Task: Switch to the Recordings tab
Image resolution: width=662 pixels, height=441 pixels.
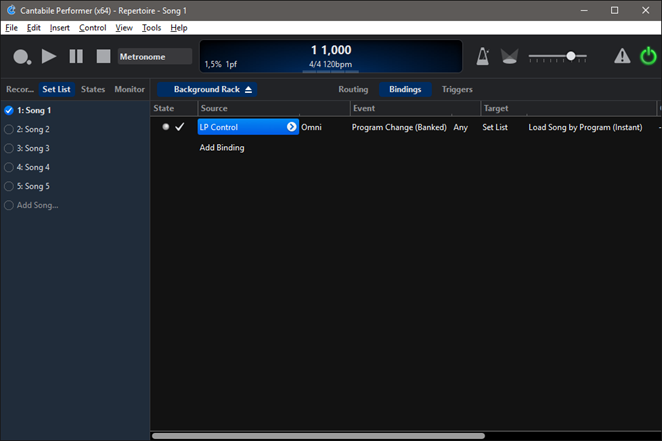Action: pyautogui.click(x=20, y=89)
